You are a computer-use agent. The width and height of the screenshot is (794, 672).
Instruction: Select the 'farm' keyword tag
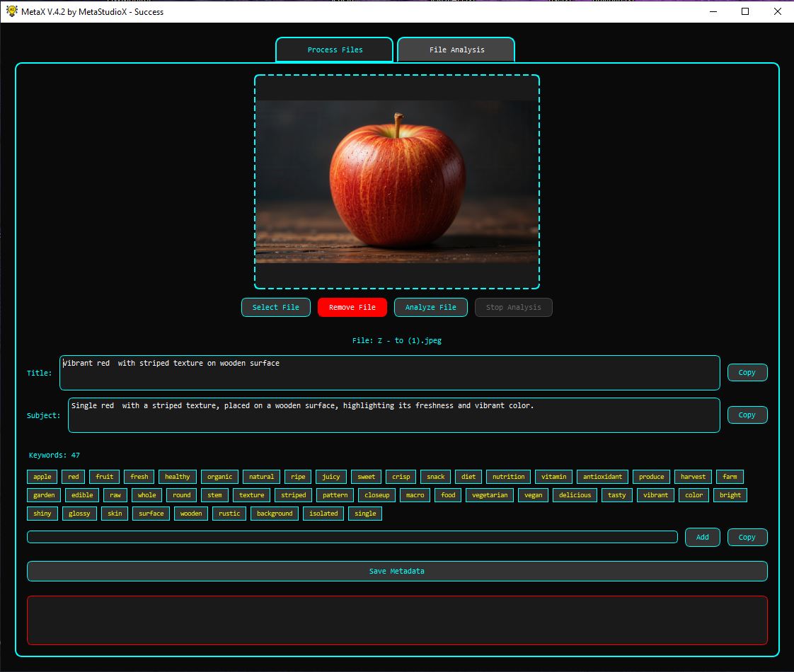coord(730,477)
